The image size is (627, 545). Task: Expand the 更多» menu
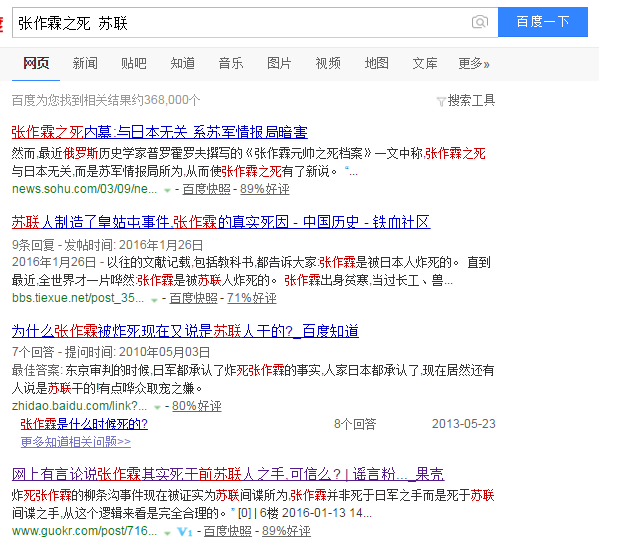pos(474,63)
